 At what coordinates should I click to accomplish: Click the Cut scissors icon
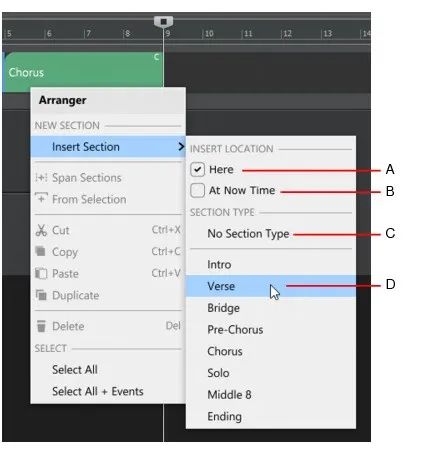tap(41, 230)
